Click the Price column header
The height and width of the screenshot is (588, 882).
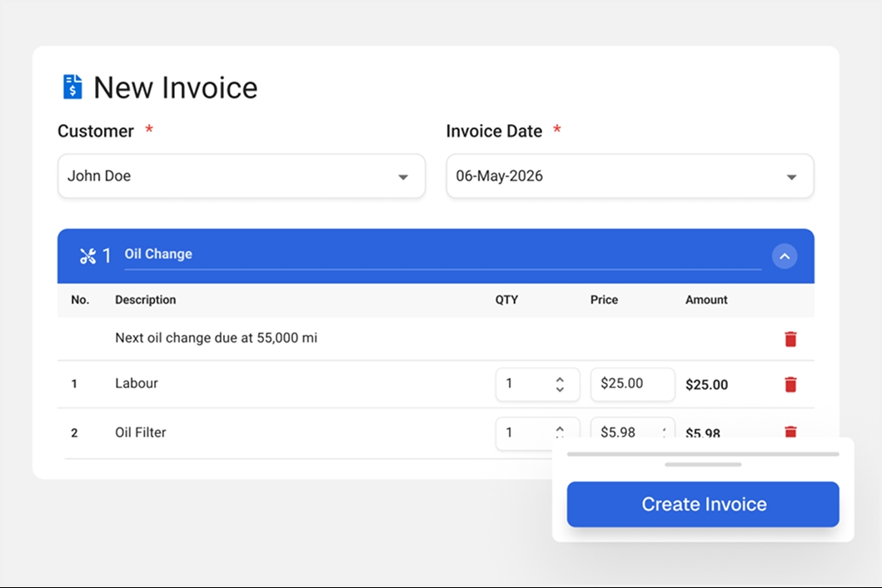click(x=604, y=300)
